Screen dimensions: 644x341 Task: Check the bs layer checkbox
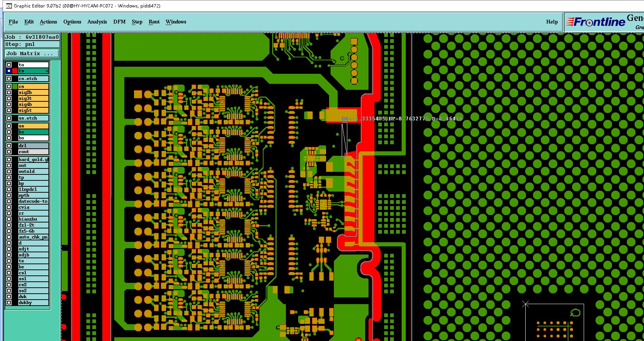pos(9,132)
